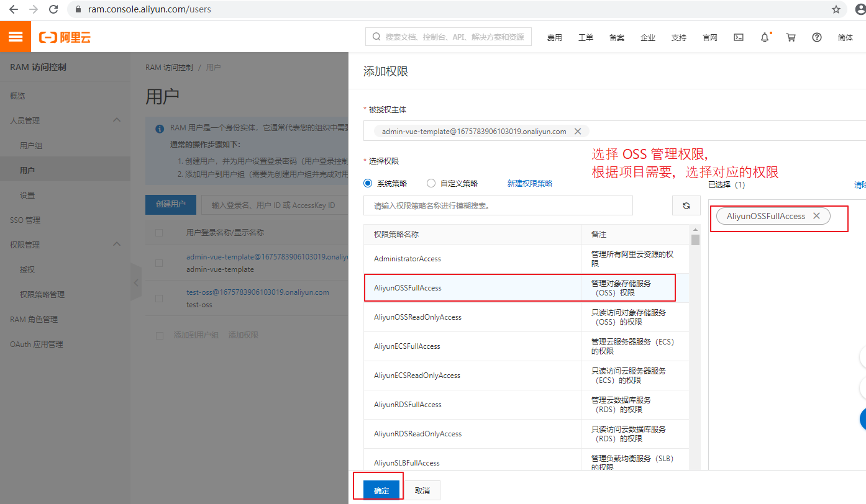Click 取消 button
866x504 pixels.
[x=422, y=490]
